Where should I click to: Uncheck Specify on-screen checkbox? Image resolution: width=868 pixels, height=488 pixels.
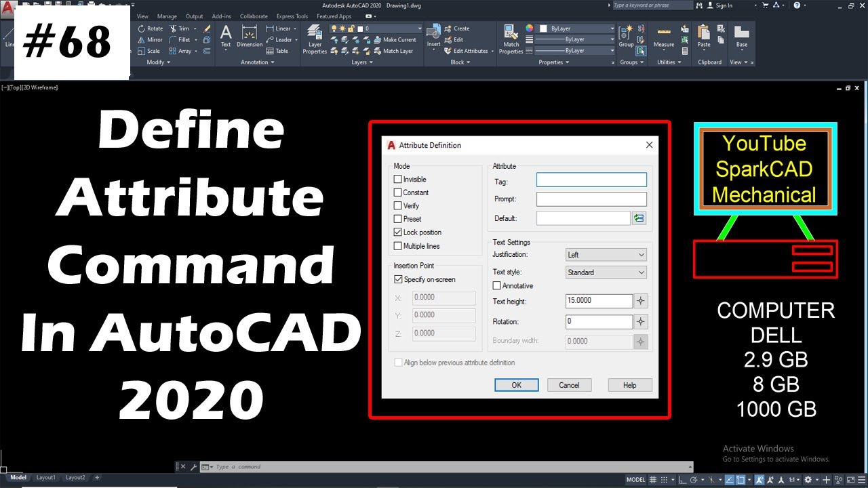pyautogui.click(x=398, y=279)
